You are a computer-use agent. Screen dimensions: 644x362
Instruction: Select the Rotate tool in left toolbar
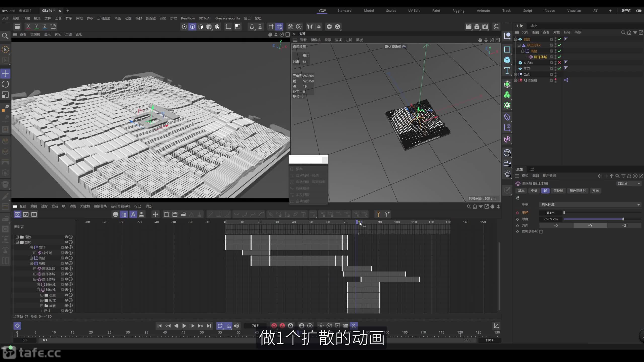(x=5, y=84)
